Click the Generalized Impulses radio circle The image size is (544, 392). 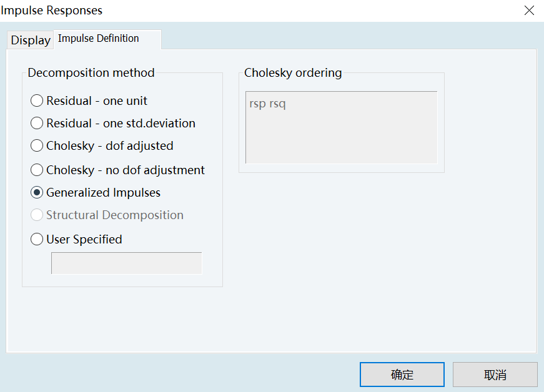[37, 192]
